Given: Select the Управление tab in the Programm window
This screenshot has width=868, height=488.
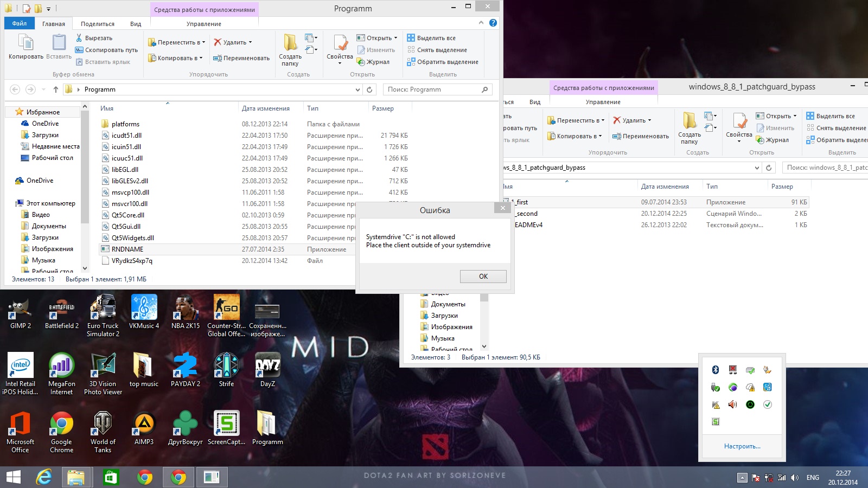Looking at the screenshot, I should click(x=204, y=24).
